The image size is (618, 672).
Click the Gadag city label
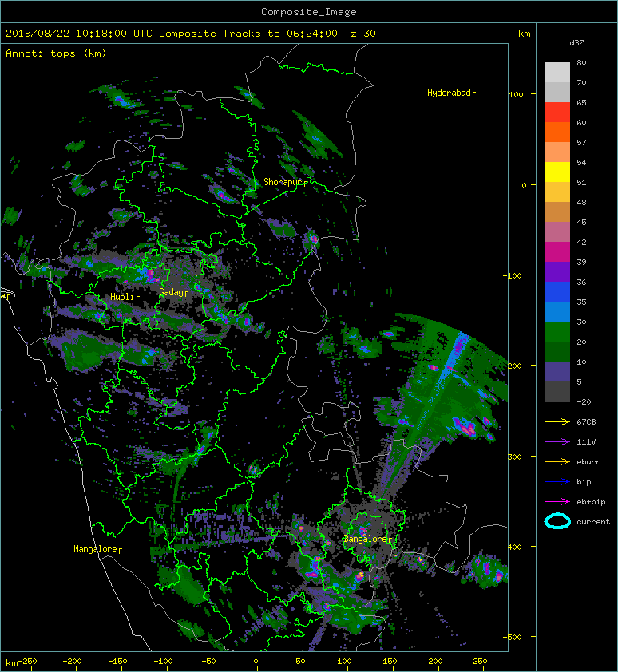coord(172,293)
